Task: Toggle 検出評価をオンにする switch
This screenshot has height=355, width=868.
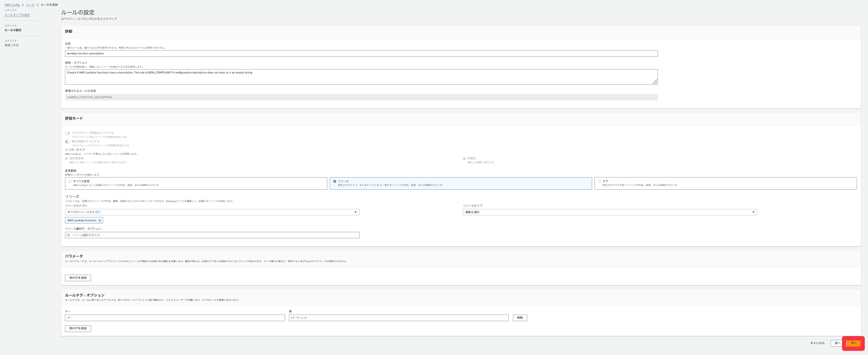Action: [67, 141]
